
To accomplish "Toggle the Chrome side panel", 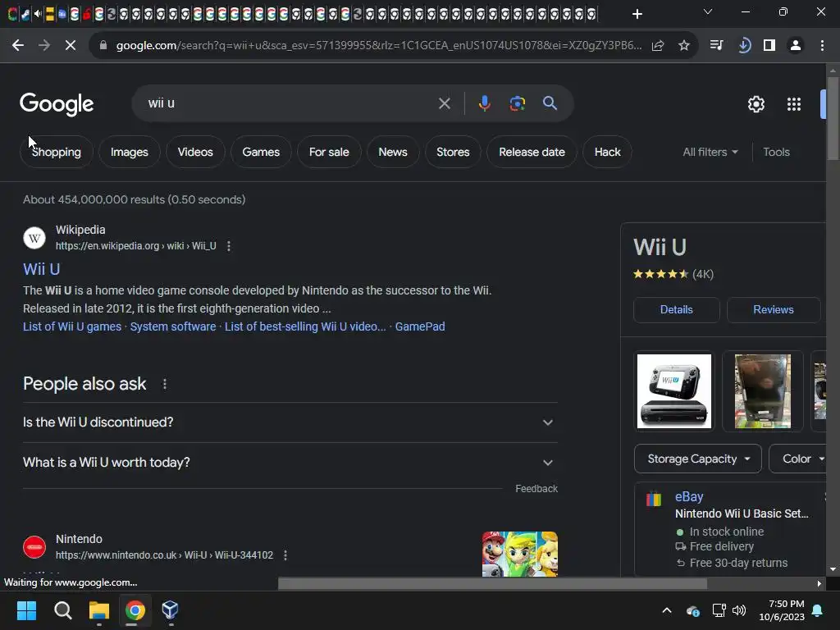I will click(769, 46).
